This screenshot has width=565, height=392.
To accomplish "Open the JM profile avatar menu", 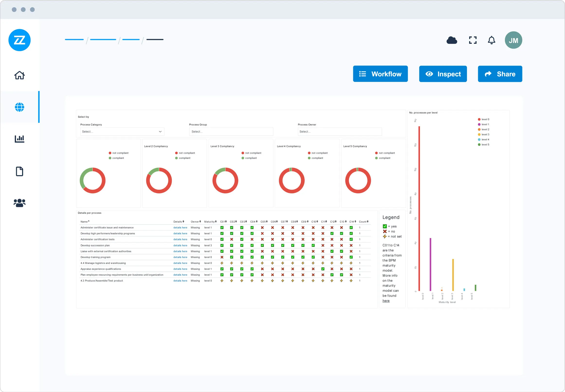I will [513, 40].
